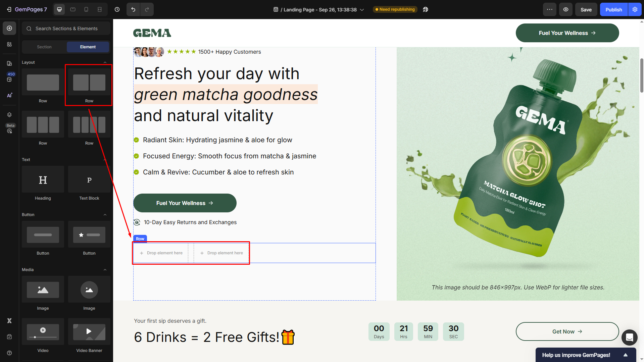Collapse the Layout section chevron

click(x=105, y=62)
